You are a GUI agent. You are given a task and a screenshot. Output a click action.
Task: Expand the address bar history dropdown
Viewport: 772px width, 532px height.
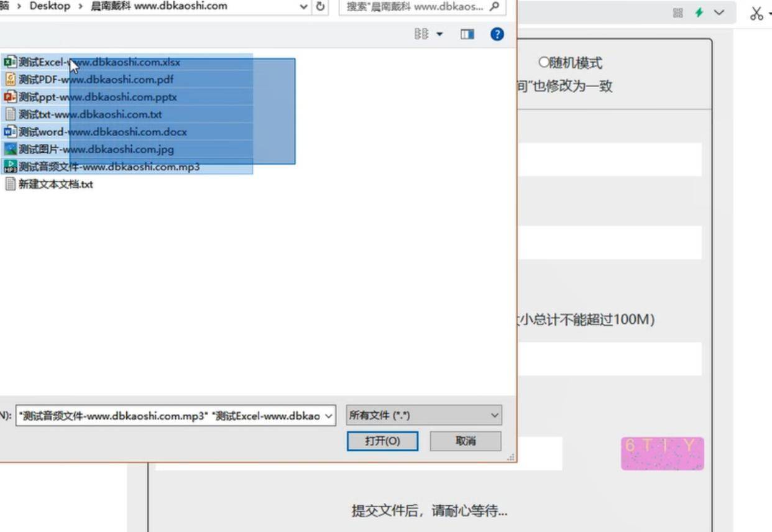click(x=303, y=7)
